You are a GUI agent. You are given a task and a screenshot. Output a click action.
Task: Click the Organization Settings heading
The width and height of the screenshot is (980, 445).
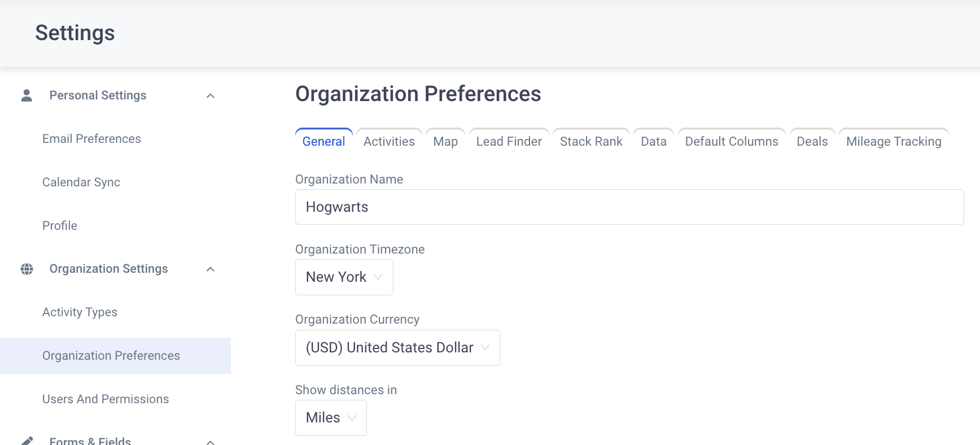[x=108, y=269]
